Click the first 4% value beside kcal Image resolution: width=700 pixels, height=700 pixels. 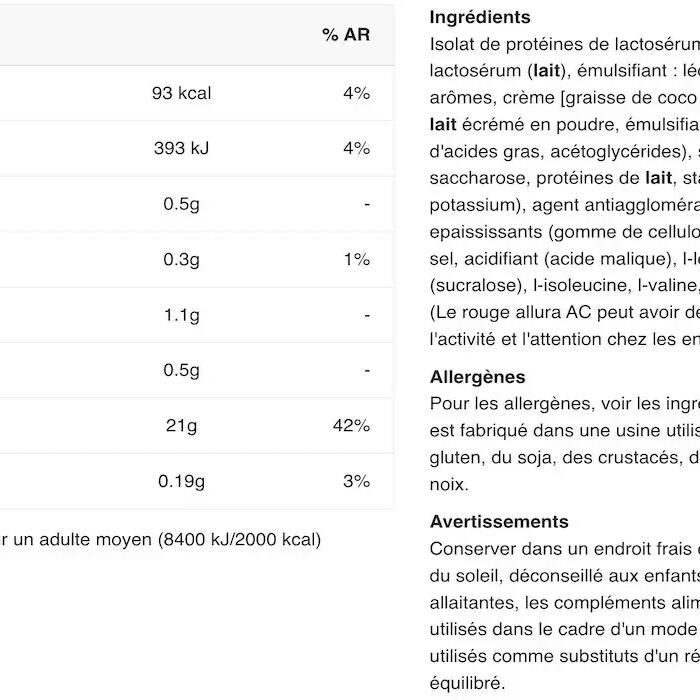point(356,93)
